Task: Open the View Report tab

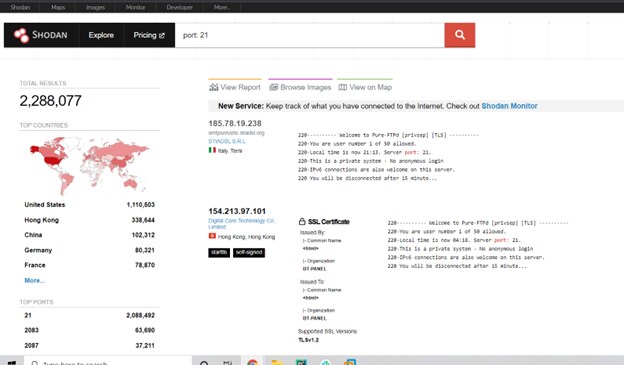Action: [x=235, y=87]
